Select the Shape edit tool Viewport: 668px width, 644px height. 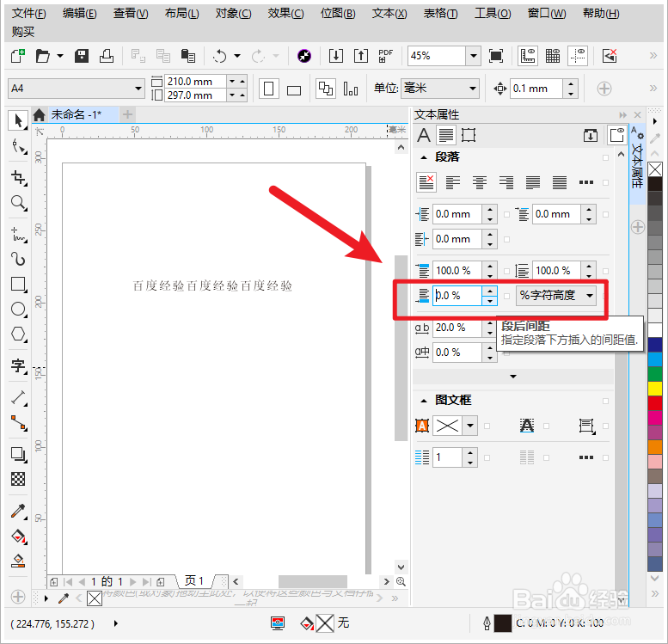click(18, 146)
